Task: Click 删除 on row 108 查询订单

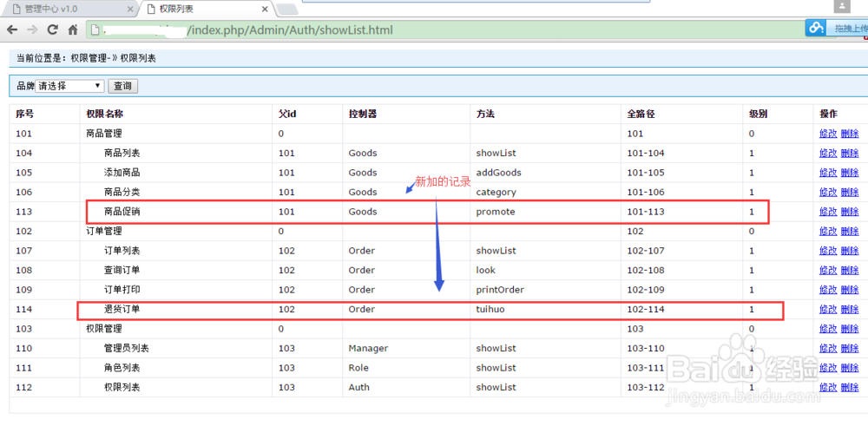Action: (x=849, y=270)
